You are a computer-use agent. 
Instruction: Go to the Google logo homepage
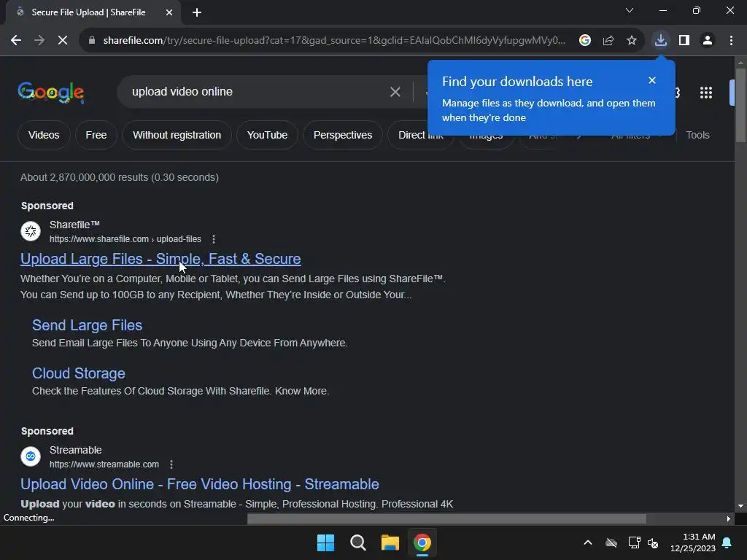[x=51, y=92]
